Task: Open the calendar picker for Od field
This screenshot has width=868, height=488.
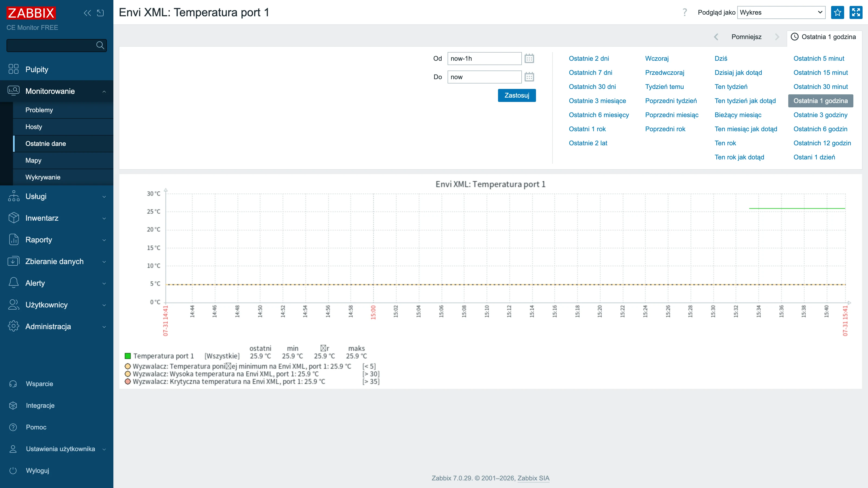Action: (x=529, y=59)
